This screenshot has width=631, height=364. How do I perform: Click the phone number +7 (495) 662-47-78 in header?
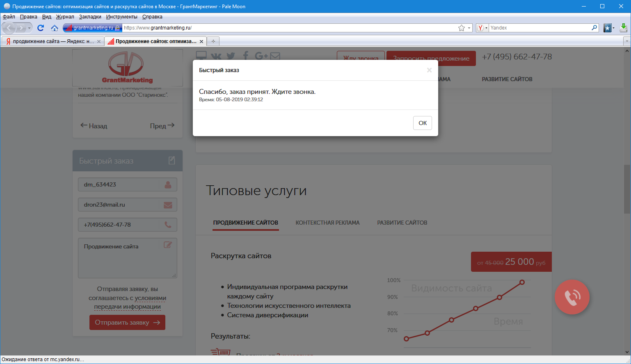517,57
